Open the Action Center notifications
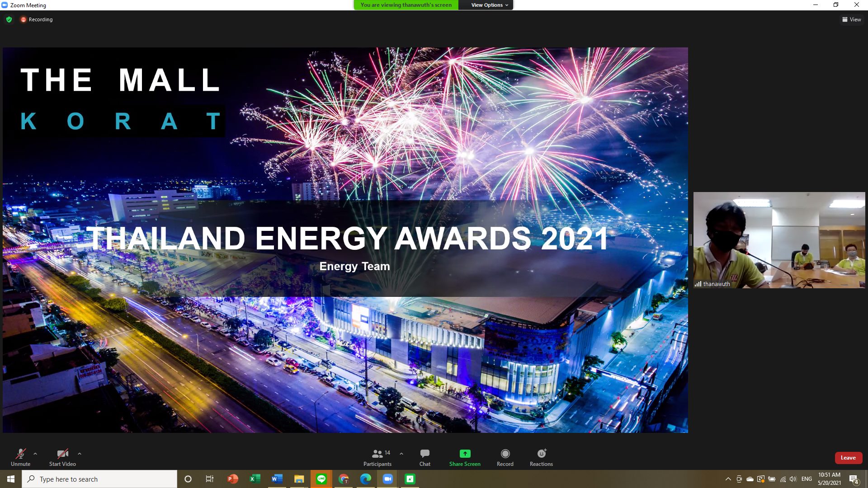 click(x=854, y=479)
